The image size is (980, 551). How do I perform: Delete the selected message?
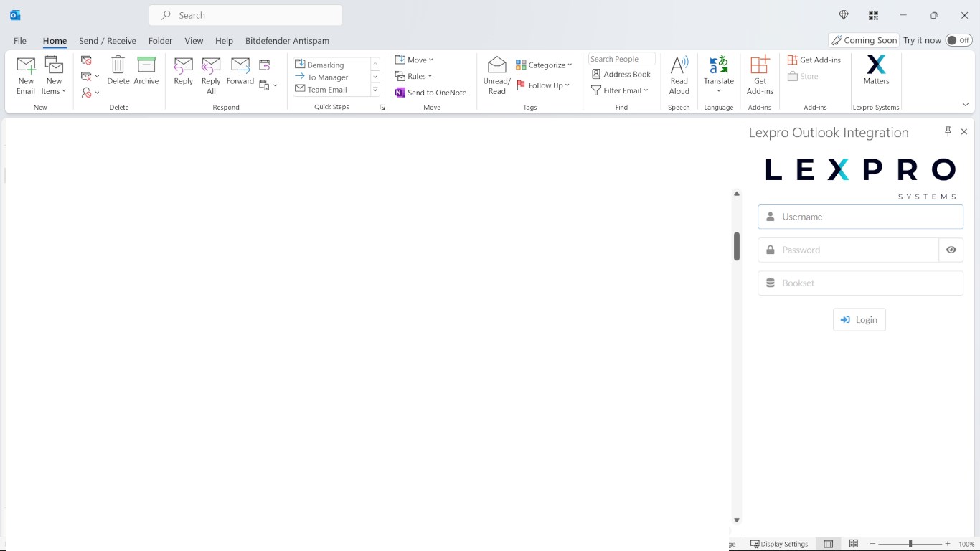118,71
